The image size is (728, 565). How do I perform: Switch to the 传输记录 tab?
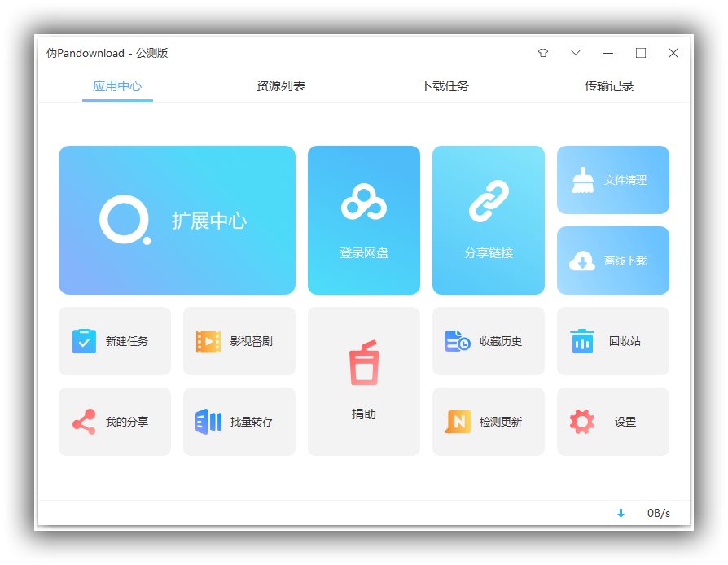pos(608,85)
